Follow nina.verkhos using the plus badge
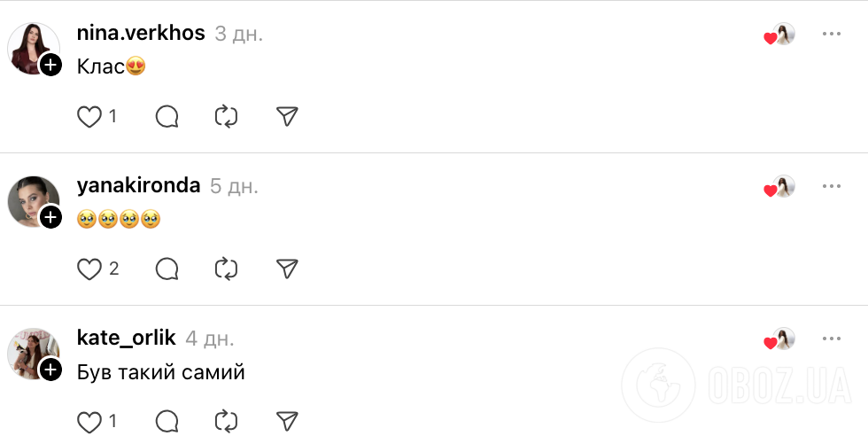 (51, 64)
